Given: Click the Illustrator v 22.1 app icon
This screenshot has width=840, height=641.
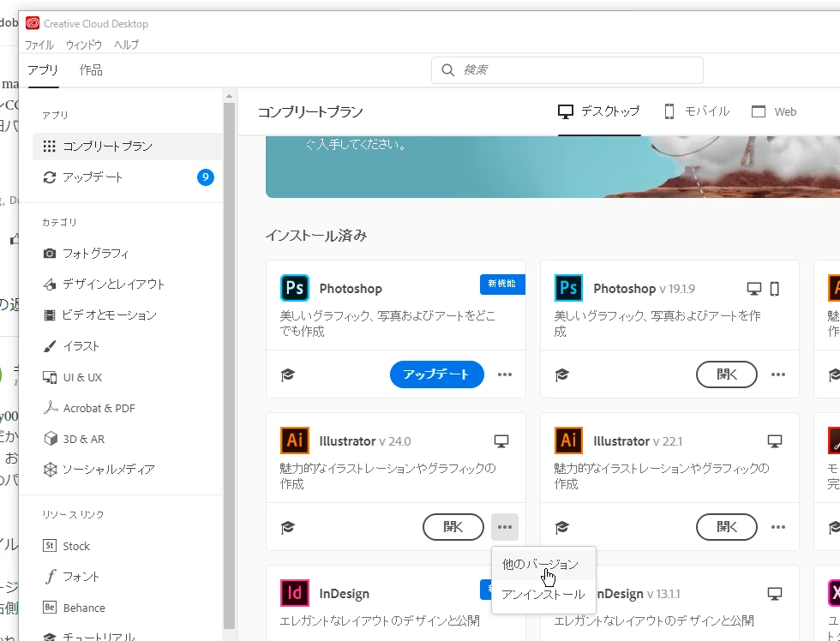Looking at the screenshot, I should [568, 440].
